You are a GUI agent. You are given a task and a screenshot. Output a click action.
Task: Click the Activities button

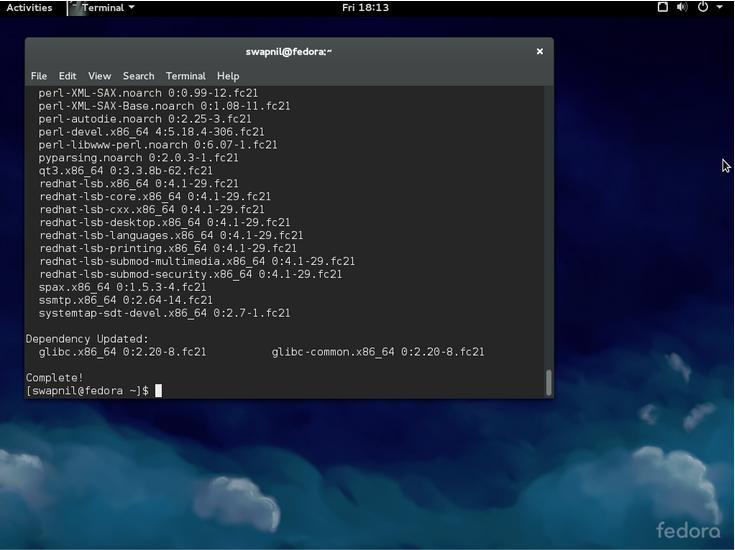pos(29,7)
